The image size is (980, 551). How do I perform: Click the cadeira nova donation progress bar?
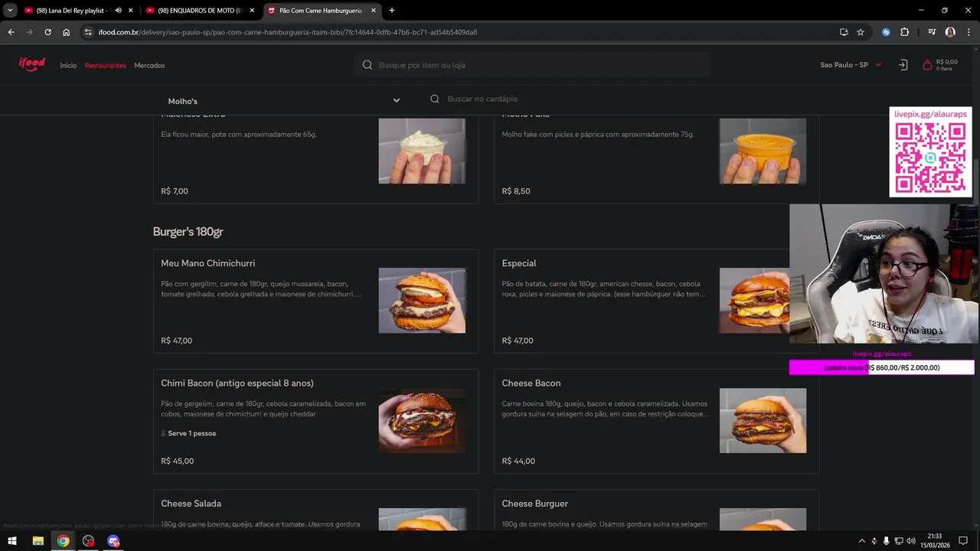pyautogui.click(x=881, y=368)
